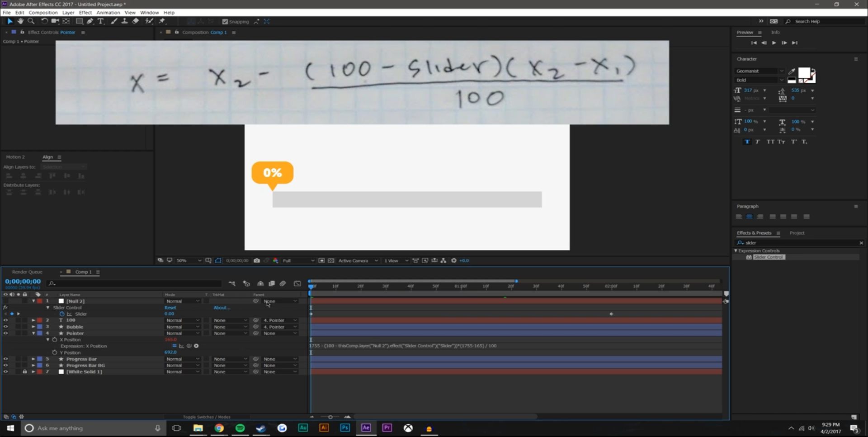Click the fill color swatch in Character

(804, 73)
